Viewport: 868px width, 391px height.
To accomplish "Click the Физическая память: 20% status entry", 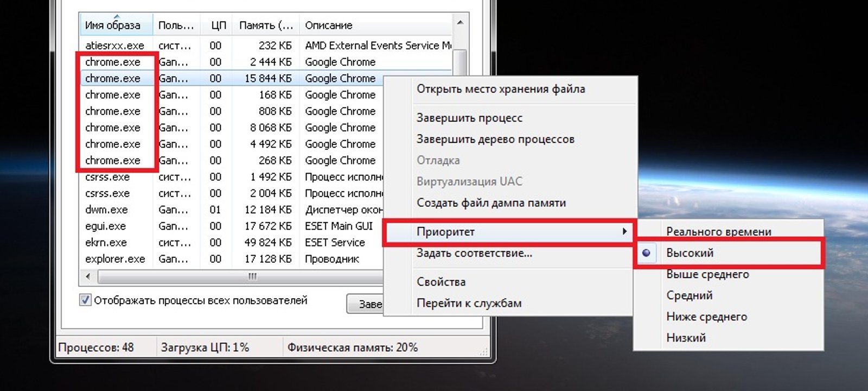I will 353,348.
